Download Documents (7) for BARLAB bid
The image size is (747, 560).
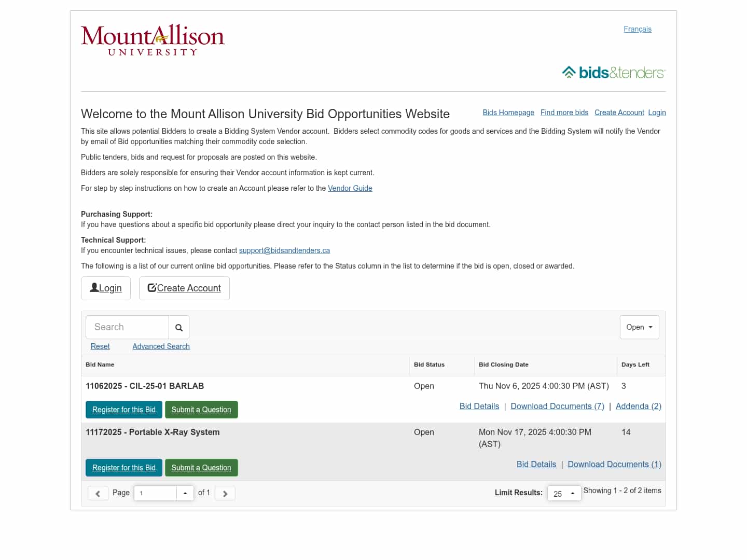[557, 407]
